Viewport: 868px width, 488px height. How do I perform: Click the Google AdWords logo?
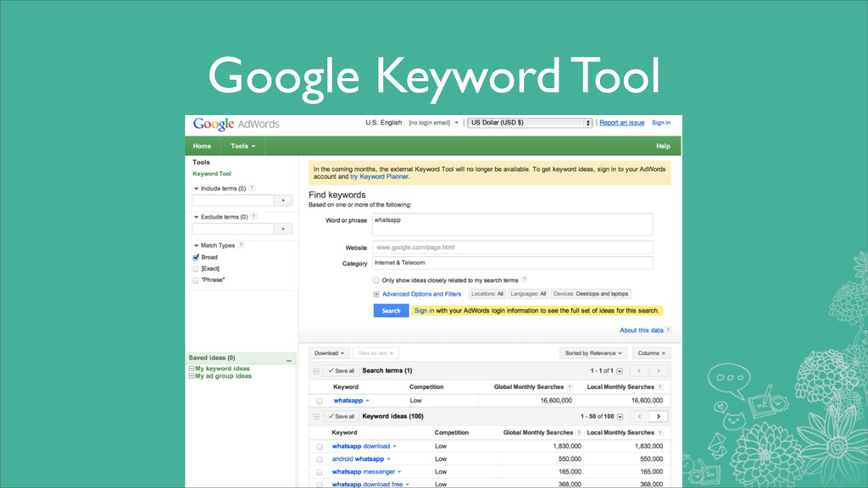[x=236, y=124]
